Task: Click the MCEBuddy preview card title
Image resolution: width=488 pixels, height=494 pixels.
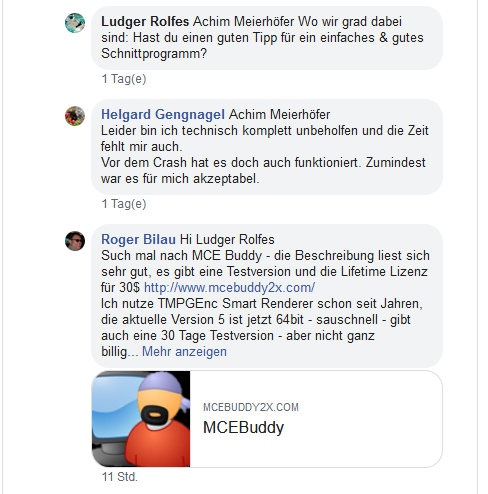Action: click(x=243, y=427)
